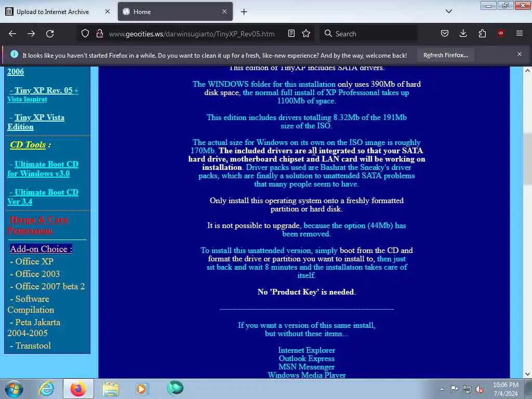Select Transtool entry
This screenshot has width=532, height=399.
point(31,345)
